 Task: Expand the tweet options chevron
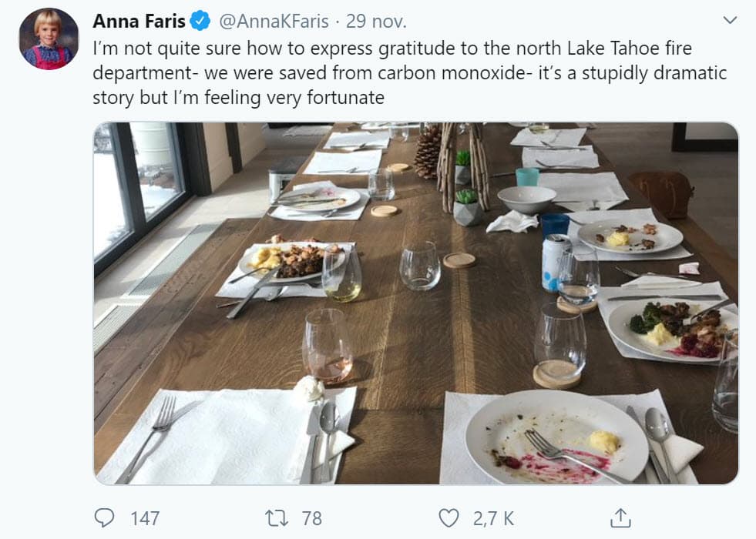[x=731, y=20]
